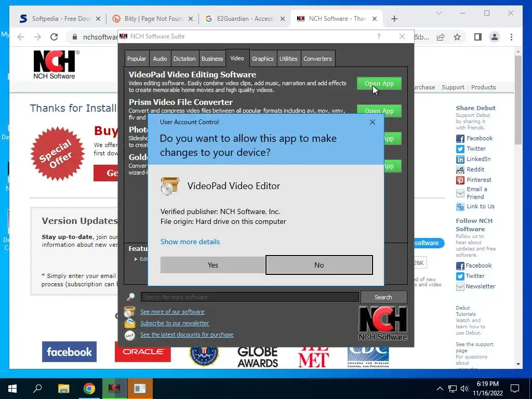Click the NCH Suite help question mark

pyautogui.click(x=379, y=36)
